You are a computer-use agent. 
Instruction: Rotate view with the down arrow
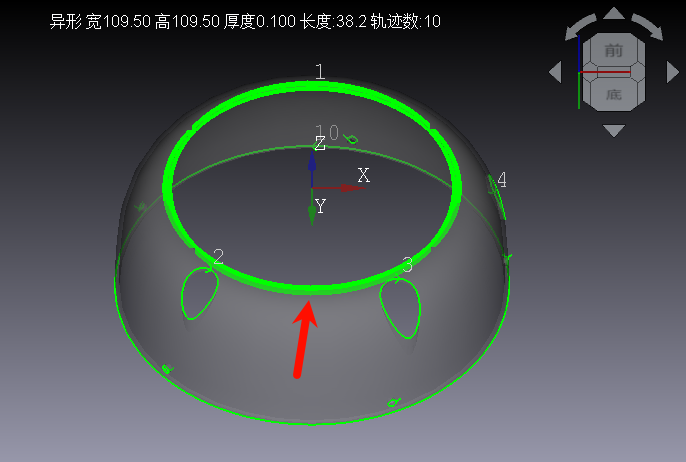(x=614, y=131)
